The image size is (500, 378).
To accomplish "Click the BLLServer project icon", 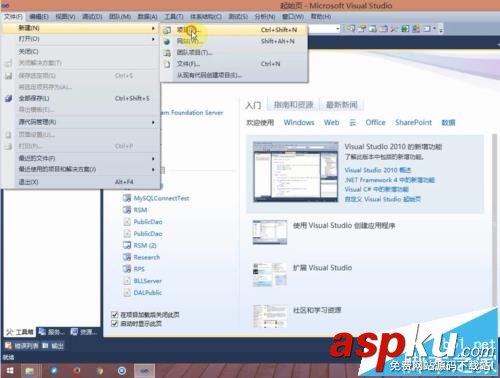I will pos(127,281).
